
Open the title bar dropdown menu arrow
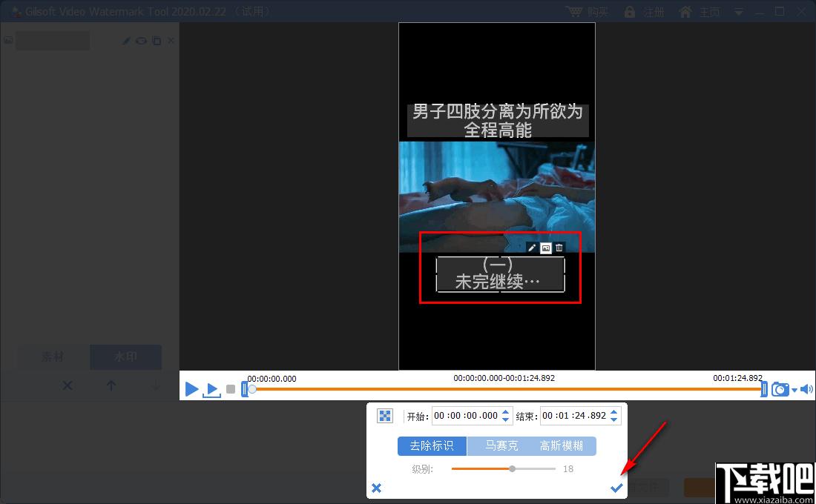click(739, 12)
